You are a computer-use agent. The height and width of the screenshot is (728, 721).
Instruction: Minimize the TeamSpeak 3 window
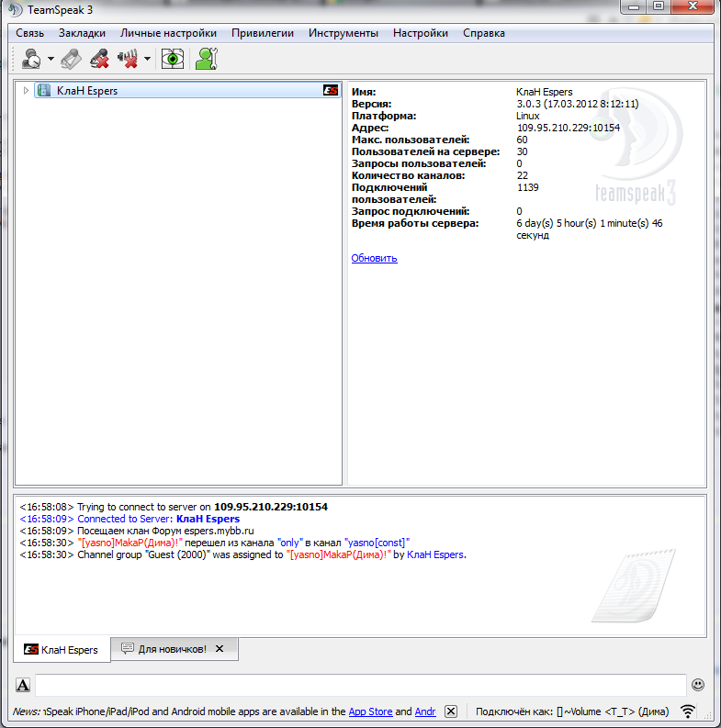click(634, 7)
